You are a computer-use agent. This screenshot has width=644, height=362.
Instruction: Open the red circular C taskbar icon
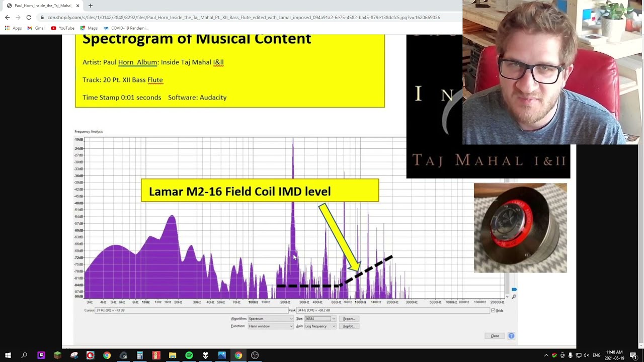(90, 355)
